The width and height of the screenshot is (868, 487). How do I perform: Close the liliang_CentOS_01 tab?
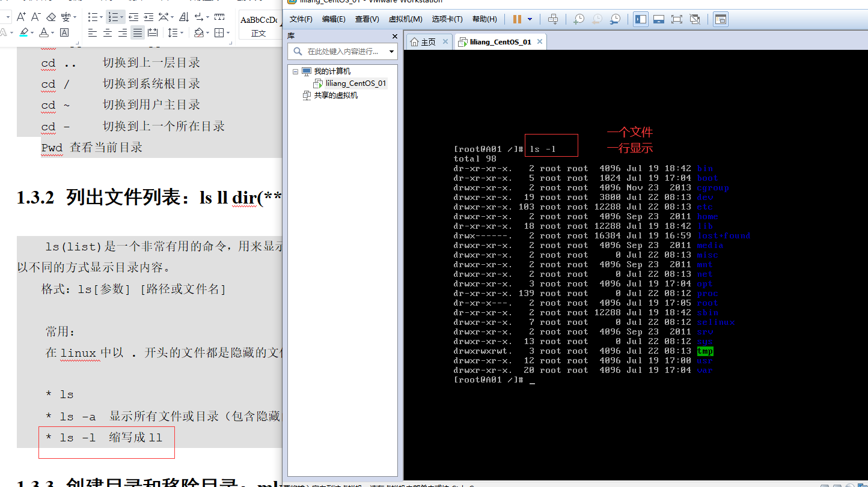(540, 41)
